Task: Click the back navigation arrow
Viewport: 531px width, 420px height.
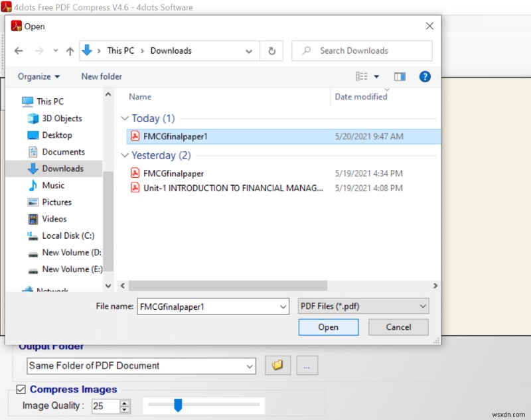Action: 18,50
